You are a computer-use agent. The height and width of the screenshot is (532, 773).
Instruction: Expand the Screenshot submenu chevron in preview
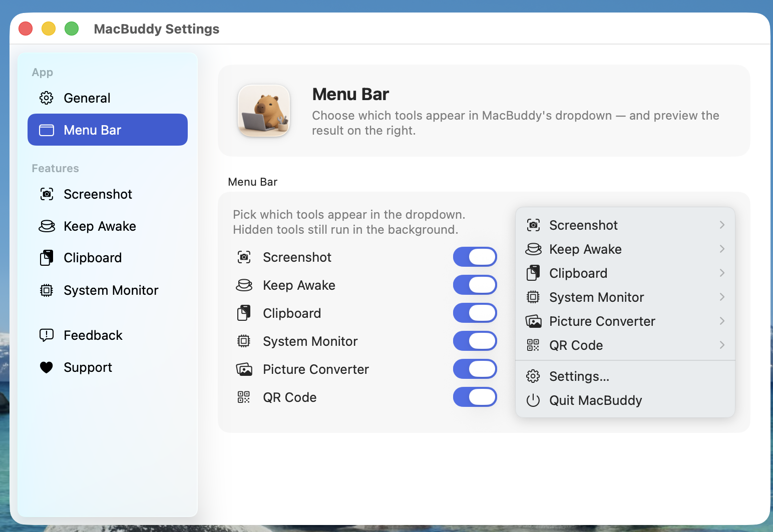pos(722,225)
